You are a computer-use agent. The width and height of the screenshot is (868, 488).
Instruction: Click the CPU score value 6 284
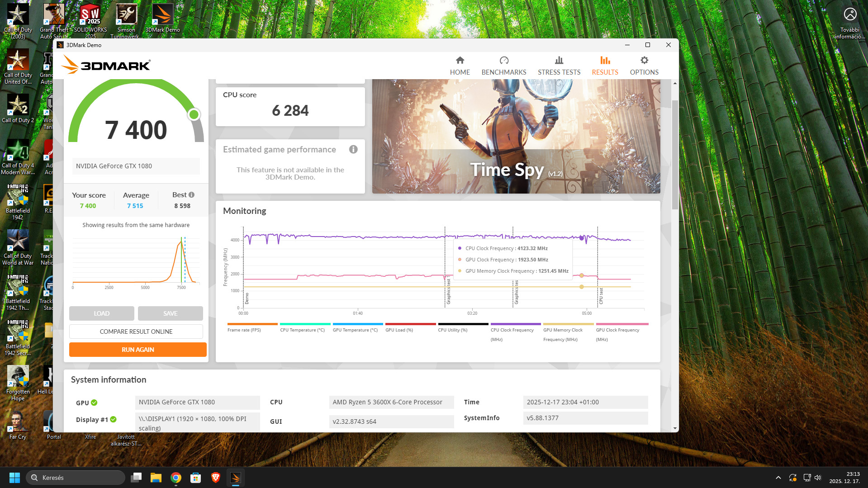pos(290,111)
